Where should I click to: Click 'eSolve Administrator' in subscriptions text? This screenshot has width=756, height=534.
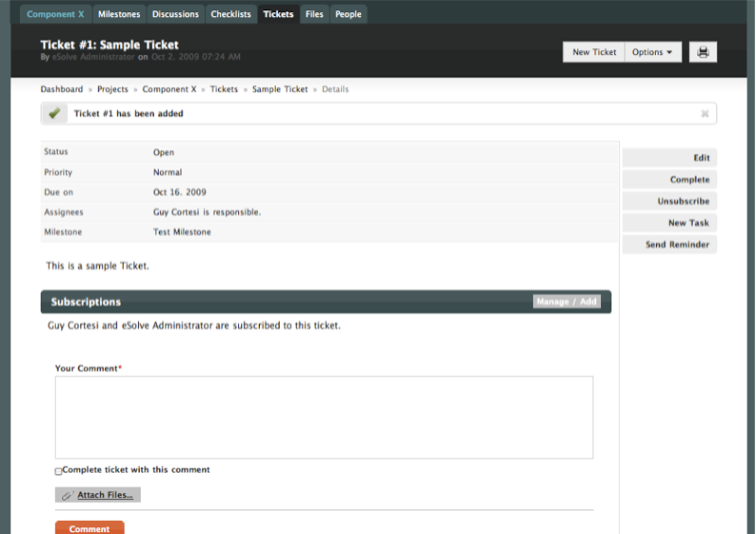pos(167,326)
